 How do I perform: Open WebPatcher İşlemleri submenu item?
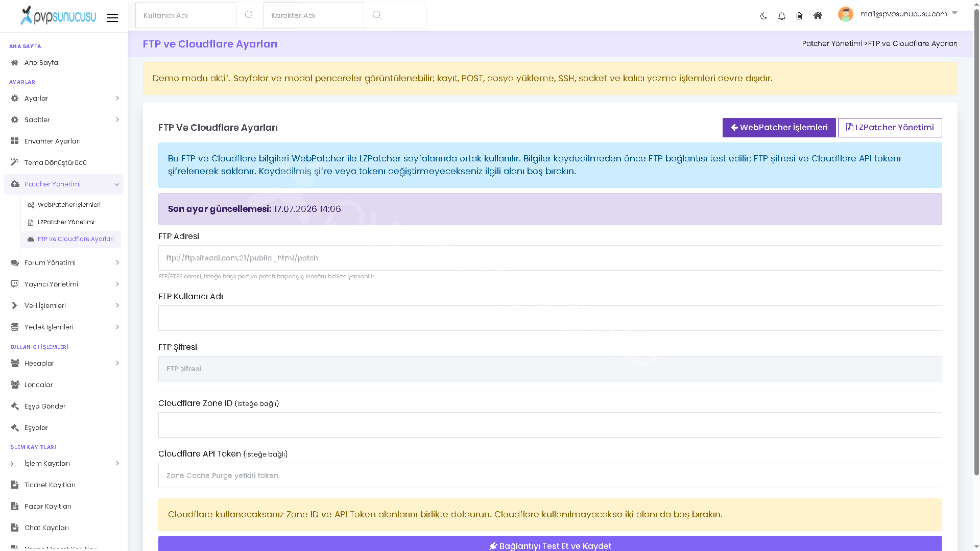pos(69,205)
